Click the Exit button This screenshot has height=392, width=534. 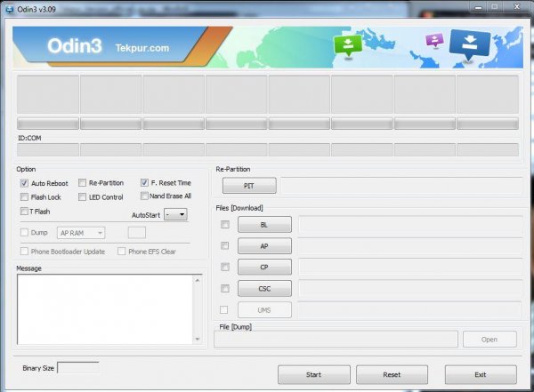(x=481, y=374)
